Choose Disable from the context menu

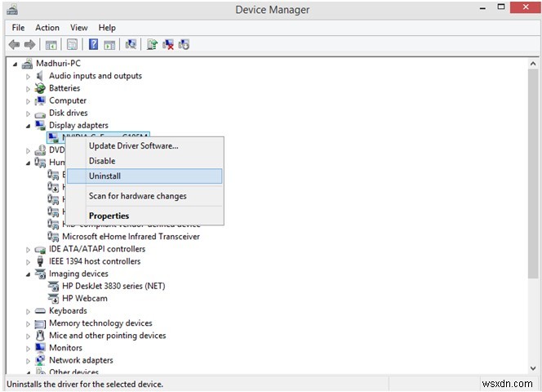[144, 161]
